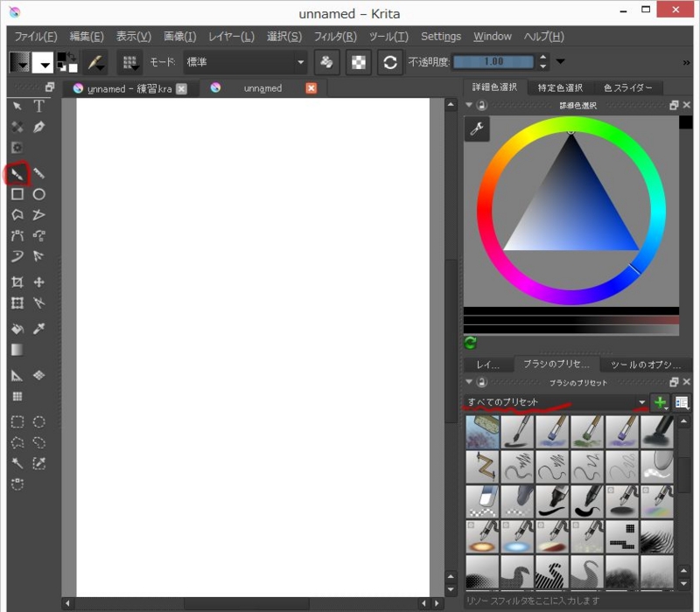Viewport: 700px width, 612px height.
Task: Open the フィルタ menu
Action: [335, 37]
